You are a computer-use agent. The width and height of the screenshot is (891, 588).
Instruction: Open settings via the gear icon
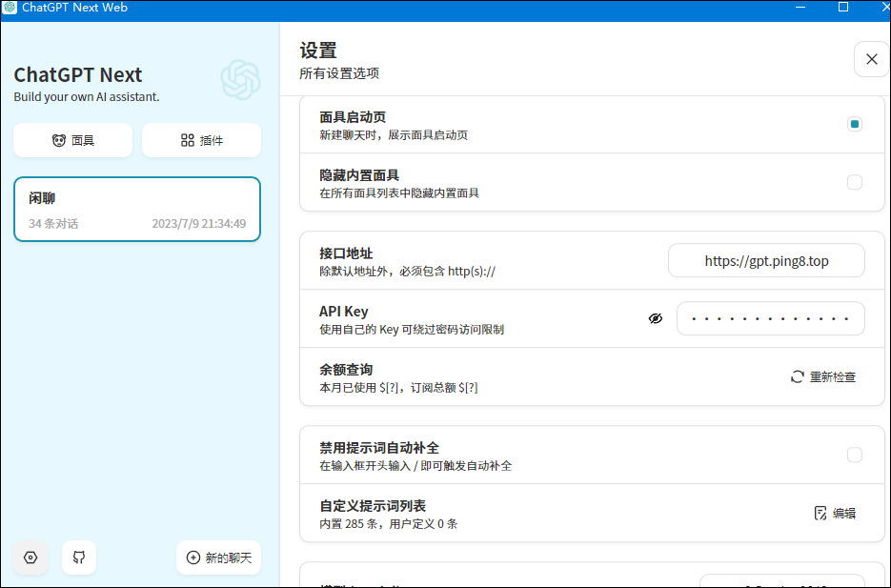pyautogui.click(x=30, y=558)
